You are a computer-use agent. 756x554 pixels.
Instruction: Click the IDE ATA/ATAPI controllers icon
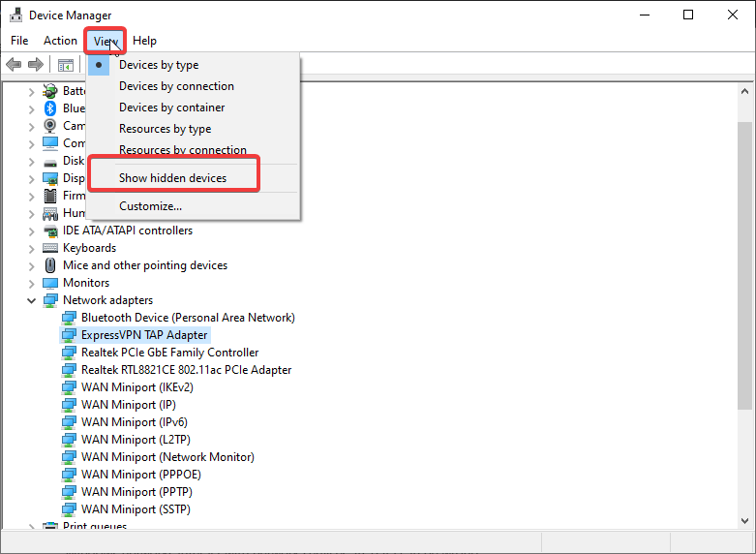pyautogui.click(x=50, y=231)
